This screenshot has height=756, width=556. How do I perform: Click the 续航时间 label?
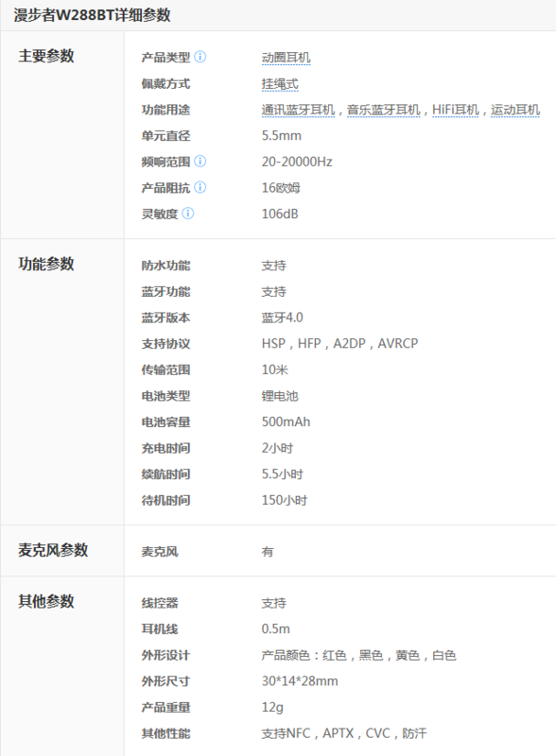click(x=165, y=473)
